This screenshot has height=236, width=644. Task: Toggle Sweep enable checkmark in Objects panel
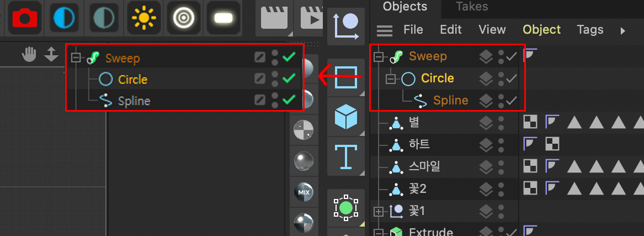click(512, 56)
